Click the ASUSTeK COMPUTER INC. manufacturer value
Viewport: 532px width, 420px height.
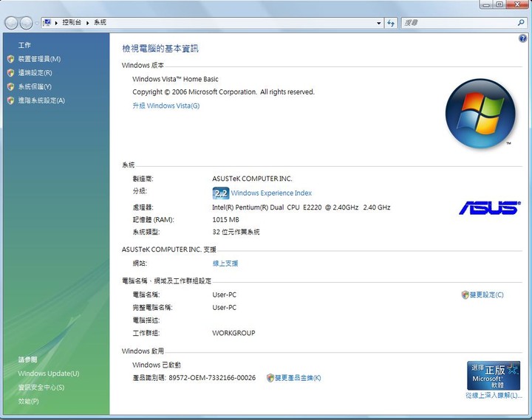pos(252,179)
